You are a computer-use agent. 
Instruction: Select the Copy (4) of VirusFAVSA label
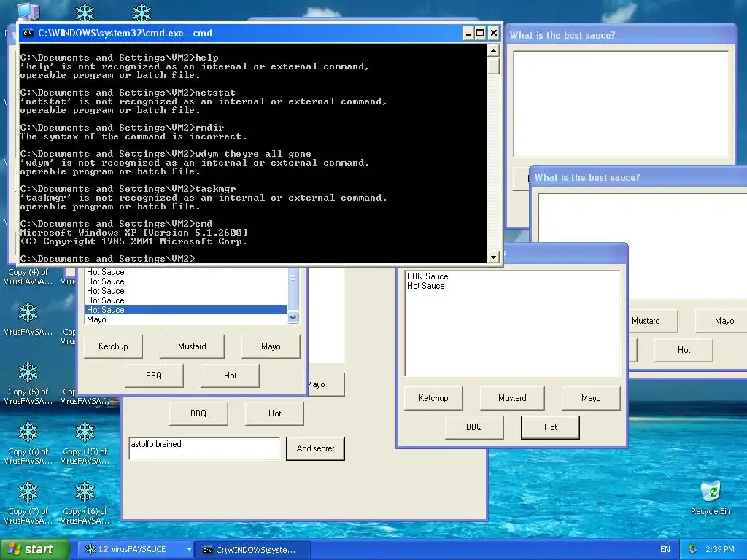point(28,276)
